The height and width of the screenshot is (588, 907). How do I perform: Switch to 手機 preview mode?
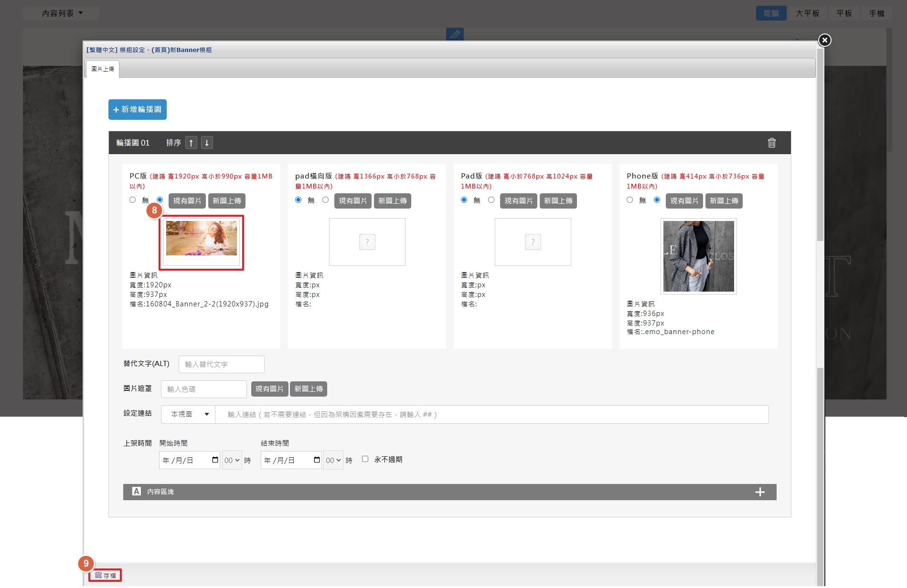click(876, 13)
